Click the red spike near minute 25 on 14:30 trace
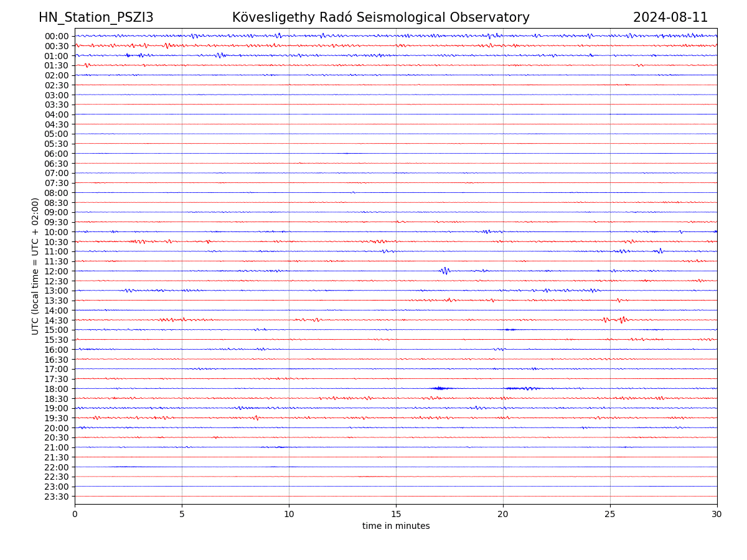 pos(622,319)
